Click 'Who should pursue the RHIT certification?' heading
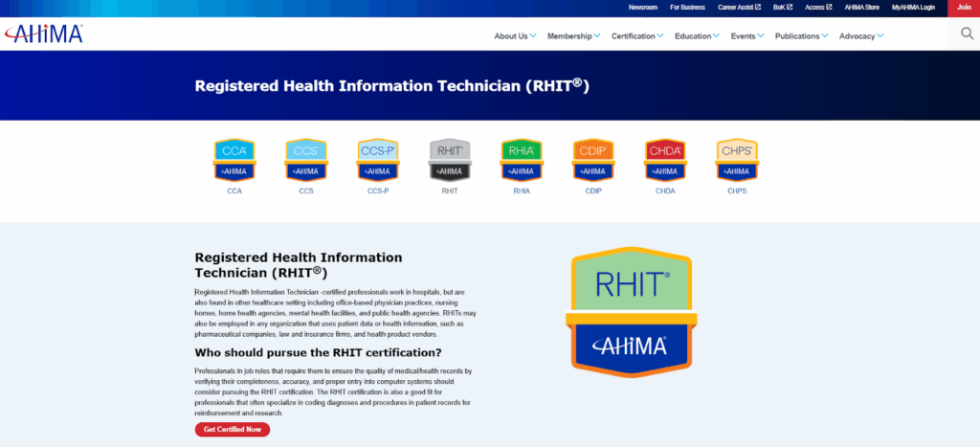 (318, 352)
